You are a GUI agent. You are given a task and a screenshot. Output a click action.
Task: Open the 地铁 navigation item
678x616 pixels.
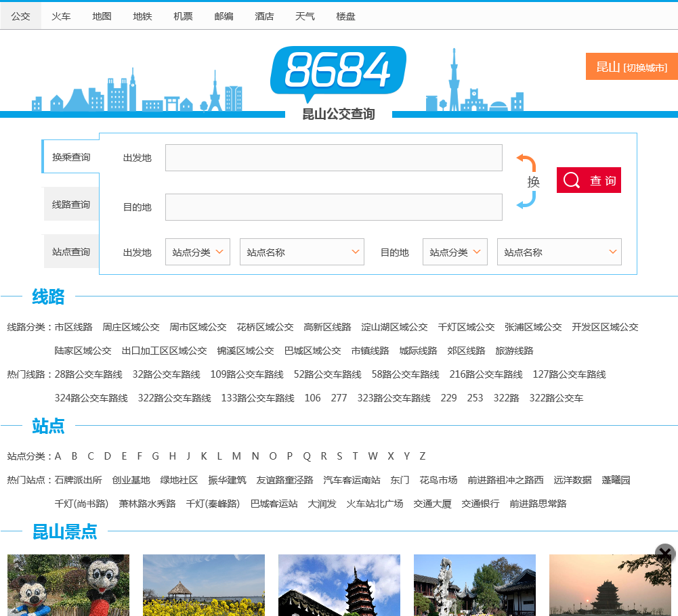pos(142,16)
